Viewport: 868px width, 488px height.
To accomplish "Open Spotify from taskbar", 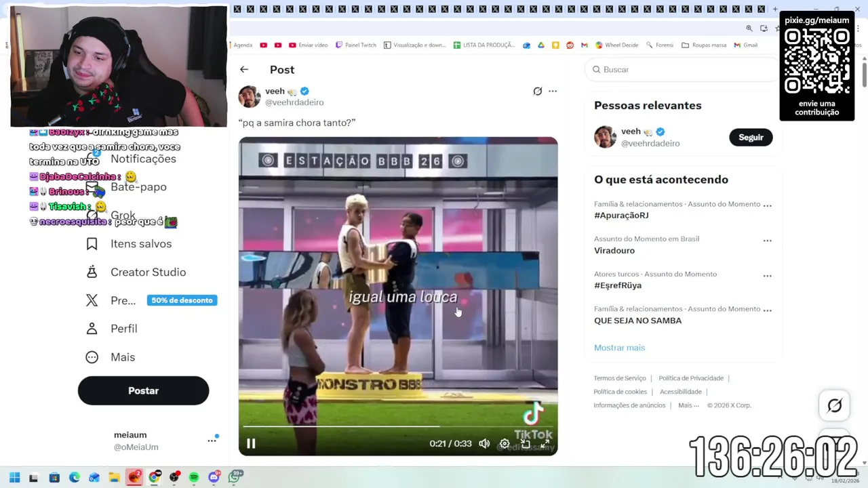I will click(194, 477).
